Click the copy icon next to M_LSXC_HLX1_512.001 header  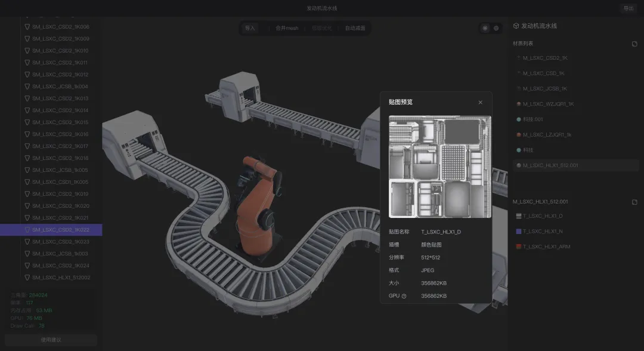pos(634,202)
